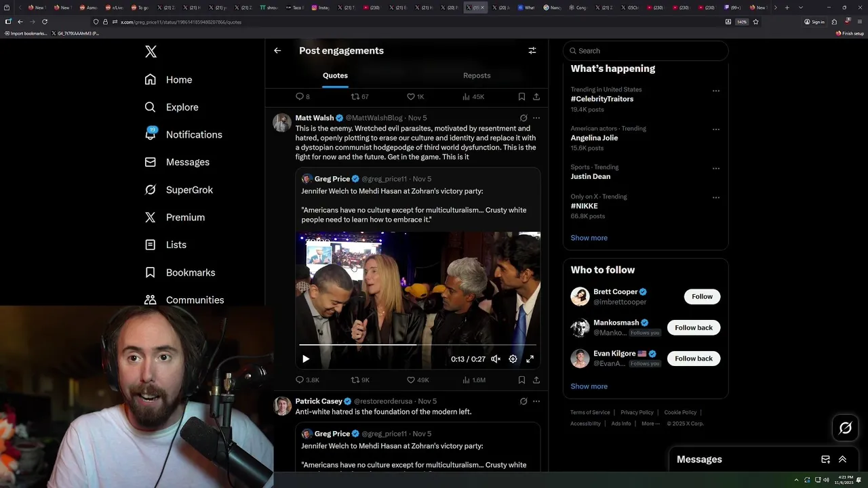Viewport: 868px width, 488px height.
Task: Open Explore in the sidebar
Action: 172,107
